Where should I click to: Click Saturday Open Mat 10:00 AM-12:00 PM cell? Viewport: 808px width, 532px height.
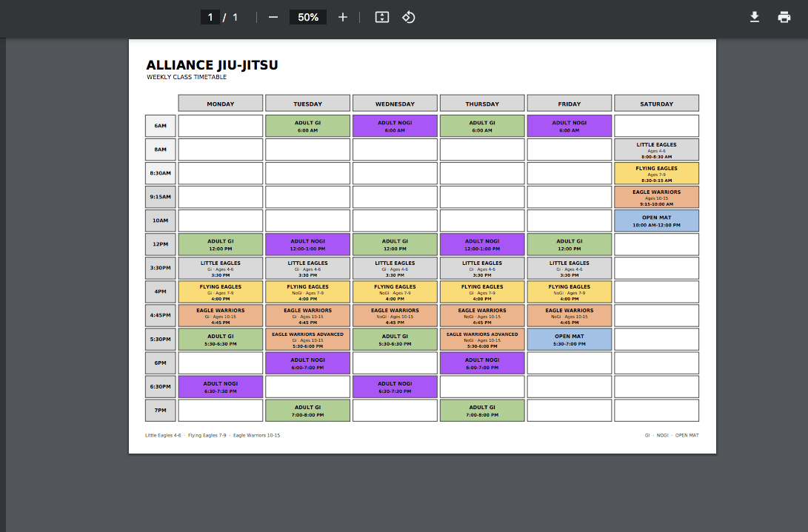pyautogui.click(x=656, y=220)
